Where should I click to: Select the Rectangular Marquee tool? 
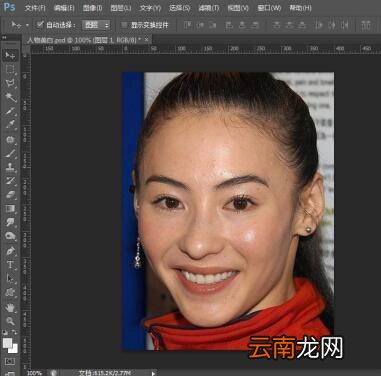tap(10, 69)
